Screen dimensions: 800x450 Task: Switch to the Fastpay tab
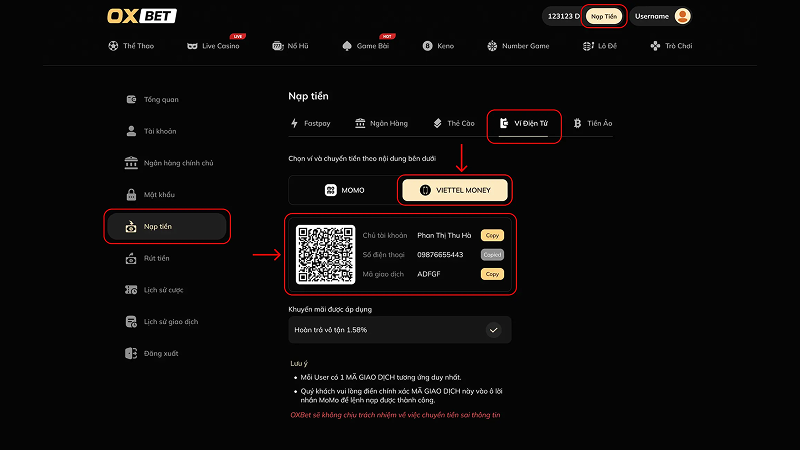pyautogui.click(x=310, y=123)
